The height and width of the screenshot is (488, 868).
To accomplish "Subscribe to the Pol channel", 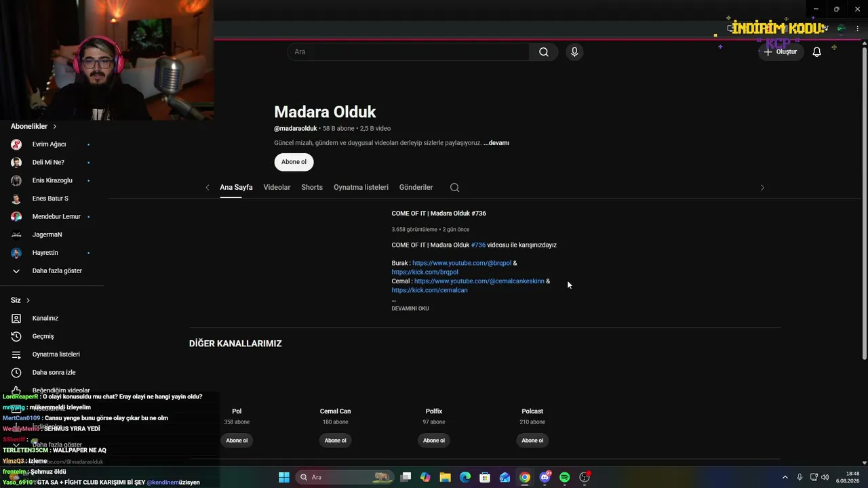I will pos(237,441).
